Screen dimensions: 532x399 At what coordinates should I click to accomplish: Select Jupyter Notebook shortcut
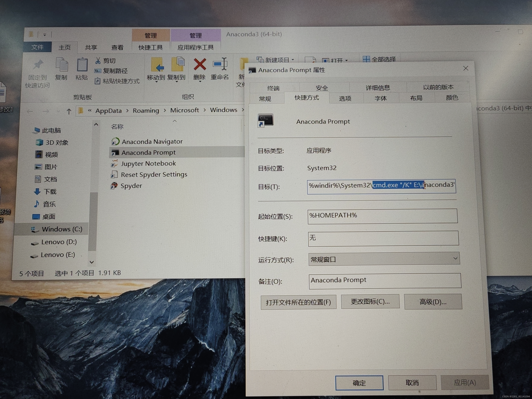coord(144,164)
